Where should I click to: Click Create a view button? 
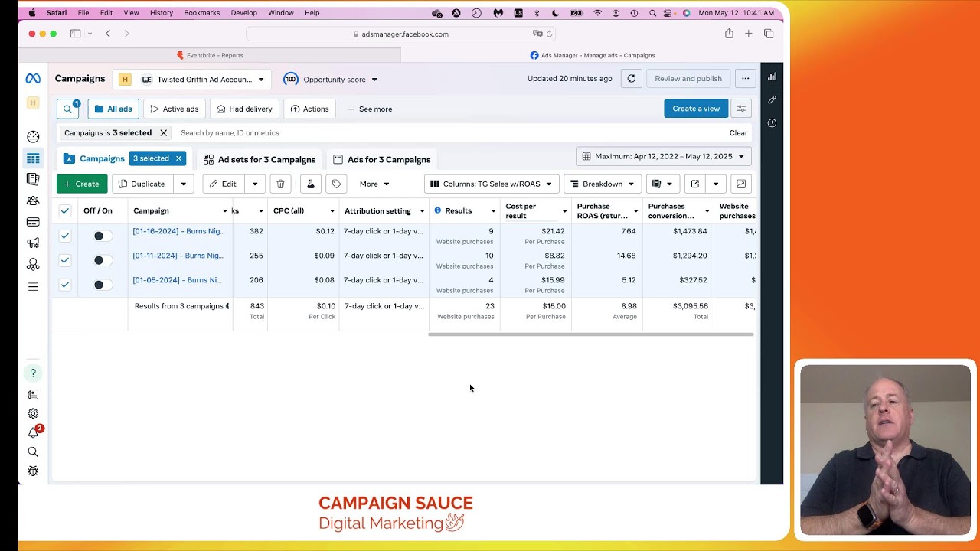click(696, 109)
